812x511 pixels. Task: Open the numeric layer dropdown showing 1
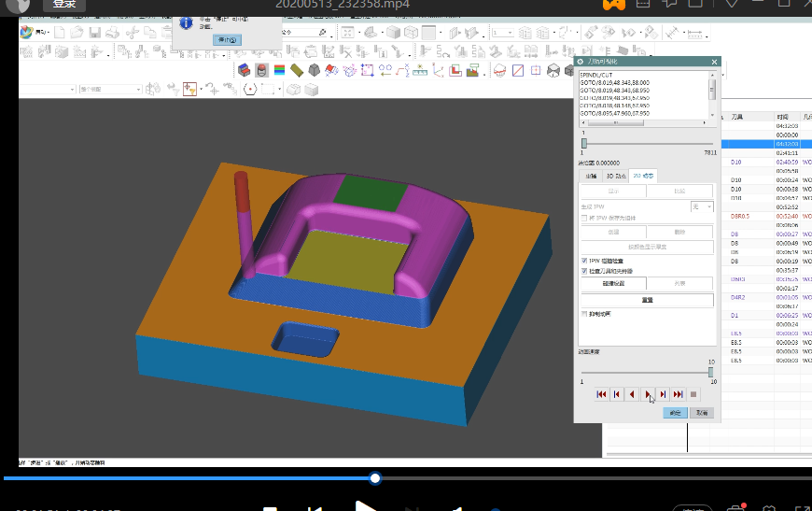[502, 33]
